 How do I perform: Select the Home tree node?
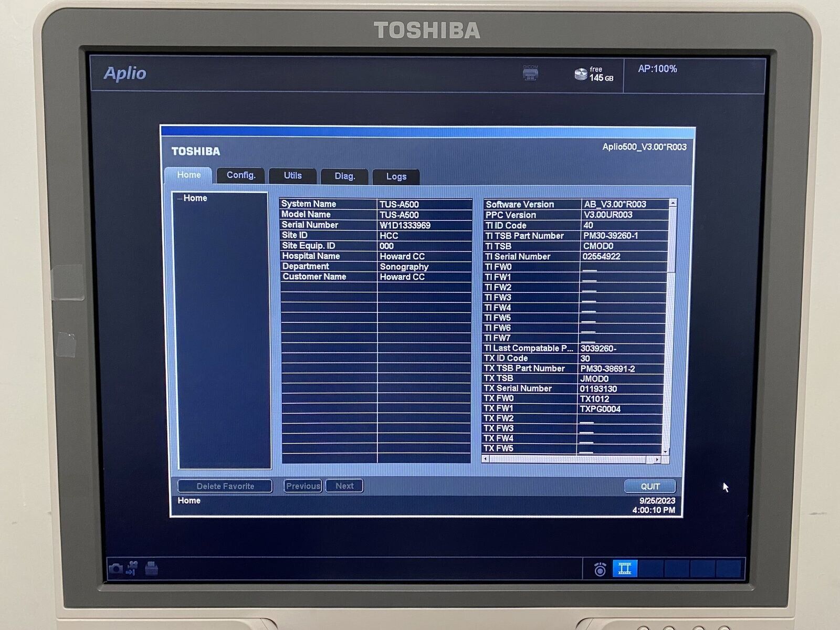(195, 198)
